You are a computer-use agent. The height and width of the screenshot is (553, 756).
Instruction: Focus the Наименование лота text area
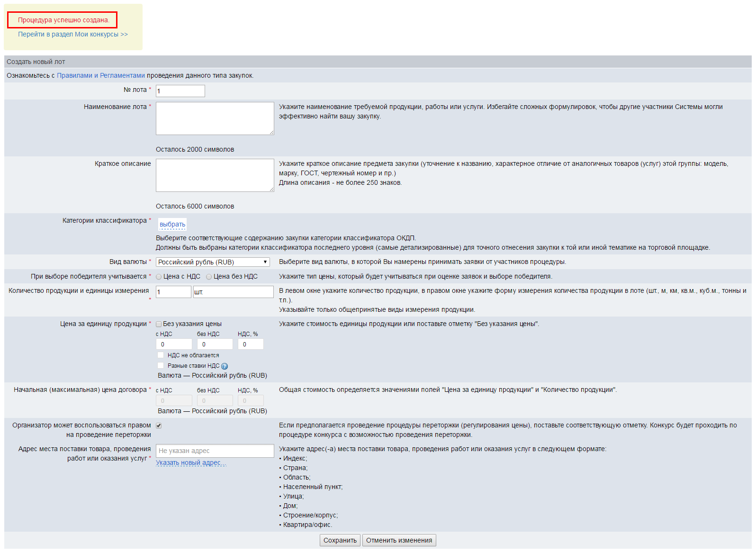coord(215,118)
